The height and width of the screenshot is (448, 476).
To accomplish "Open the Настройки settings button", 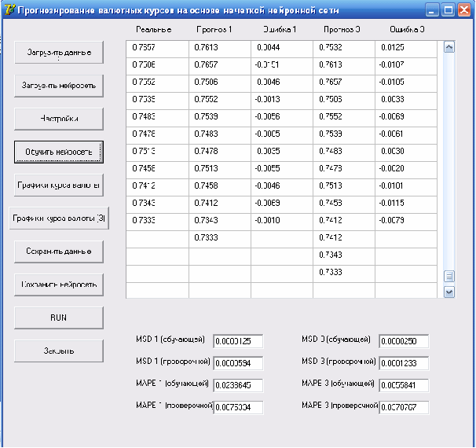I will 59,119.
